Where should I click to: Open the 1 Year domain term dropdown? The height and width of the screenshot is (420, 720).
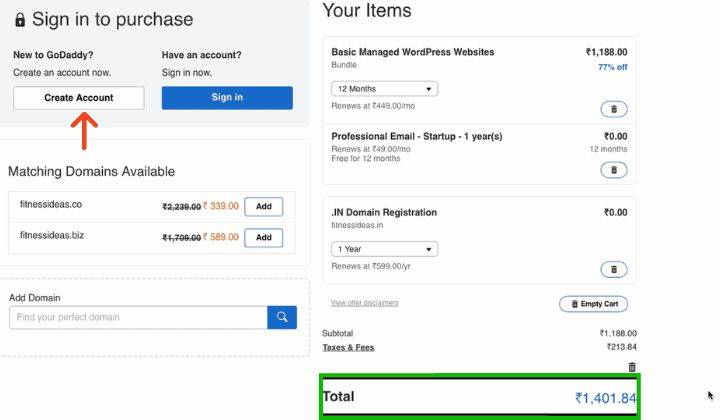coord(384,249)
